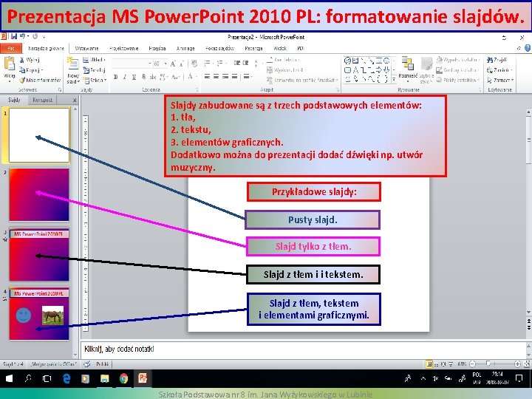Toggle strikethrough formatting
This screenshot has width=532, height=399.
click(x=153, y=77)
